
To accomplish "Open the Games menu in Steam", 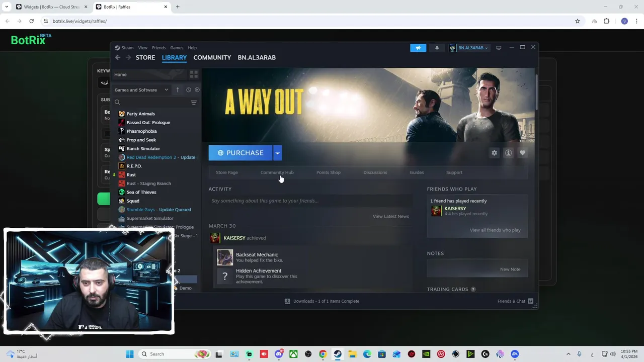I will [177, 48].
